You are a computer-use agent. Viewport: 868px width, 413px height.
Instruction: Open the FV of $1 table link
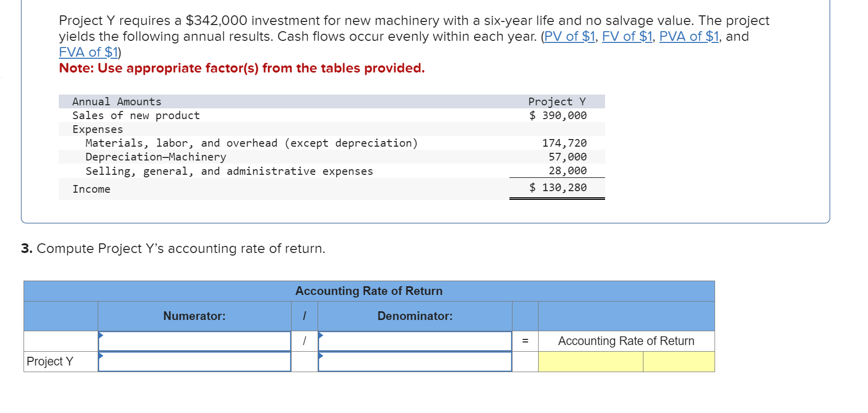point(627,36)
